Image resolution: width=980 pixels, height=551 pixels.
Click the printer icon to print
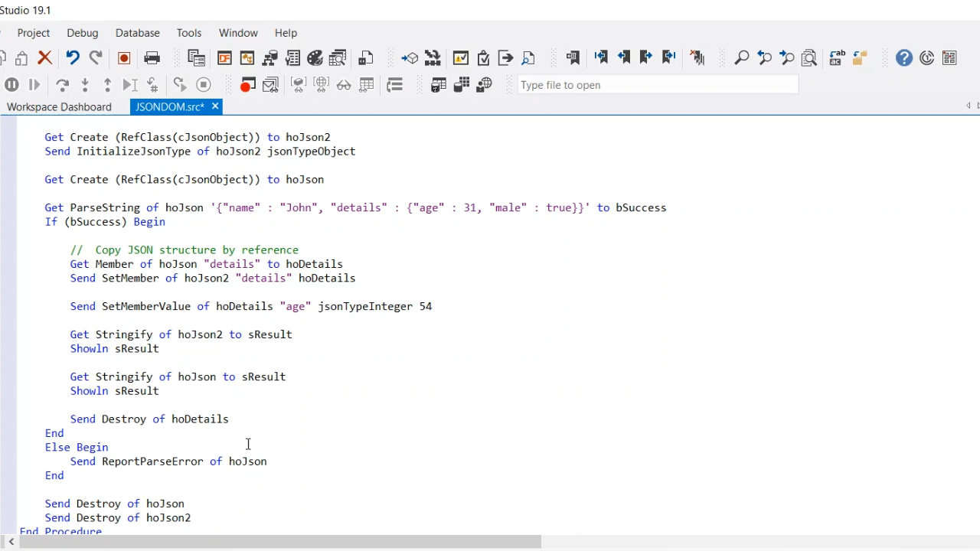click(152, 58)
